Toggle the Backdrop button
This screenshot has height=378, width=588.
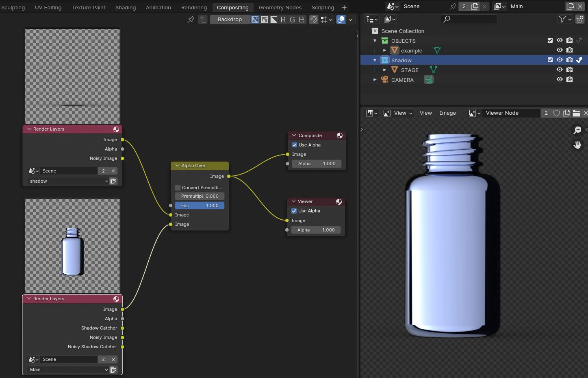(230, 20)
